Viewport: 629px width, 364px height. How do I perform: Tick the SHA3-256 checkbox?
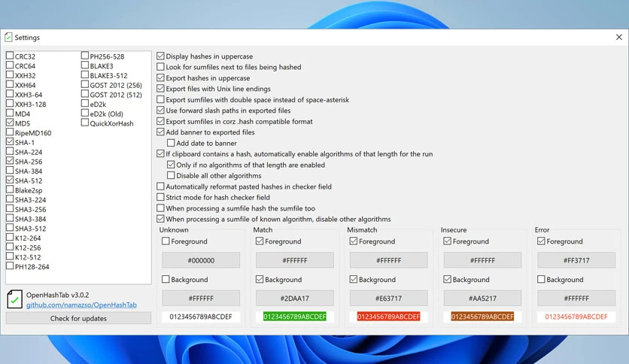pyautogui.click(x=10, y=209)
